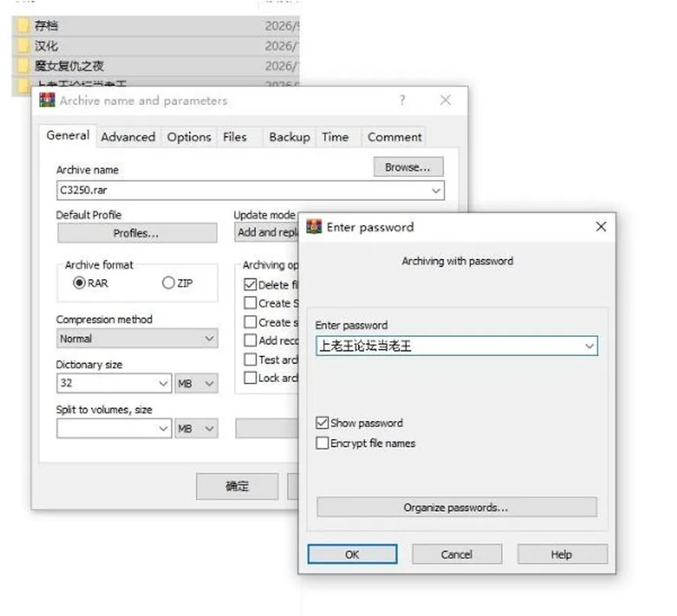Expand the Enter password history dropdown arrow
The image size is (677, 616).
(590, 346)
